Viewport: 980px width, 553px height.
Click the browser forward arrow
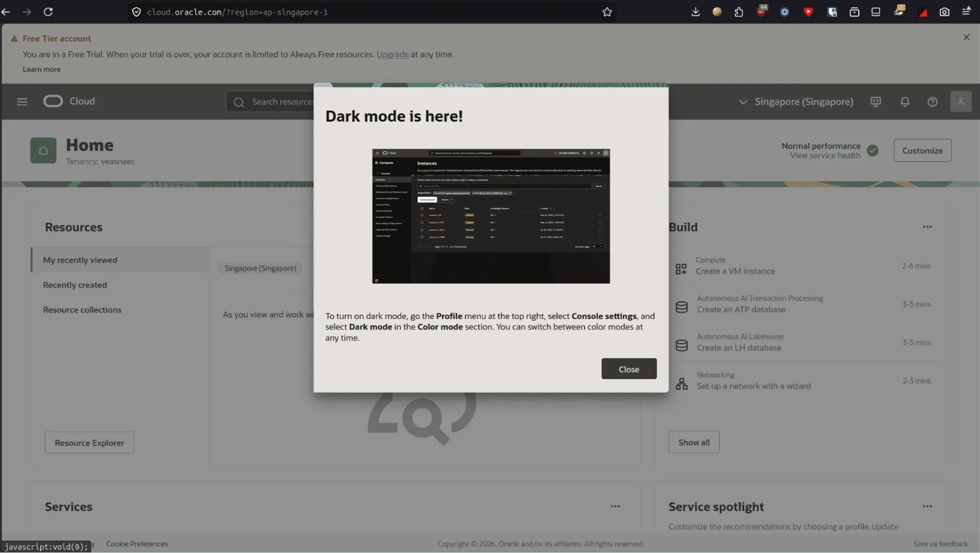pos(27,12)
